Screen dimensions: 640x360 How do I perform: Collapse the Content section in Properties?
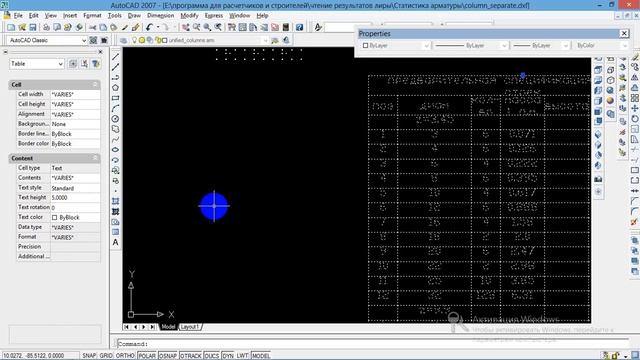point(95,158)
